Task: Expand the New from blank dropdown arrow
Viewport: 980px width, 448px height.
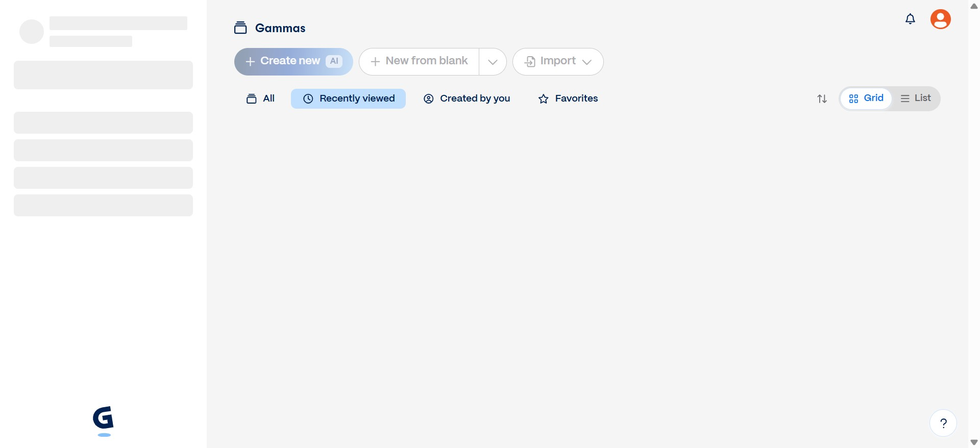Action: pyautogui.click(x=493, y=62)
